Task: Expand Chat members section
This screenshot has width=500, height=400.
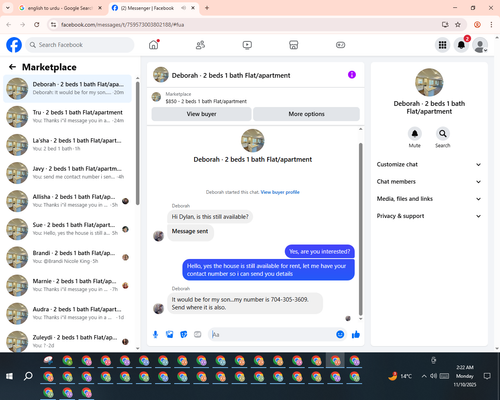Action: click(x=429, y=182)
